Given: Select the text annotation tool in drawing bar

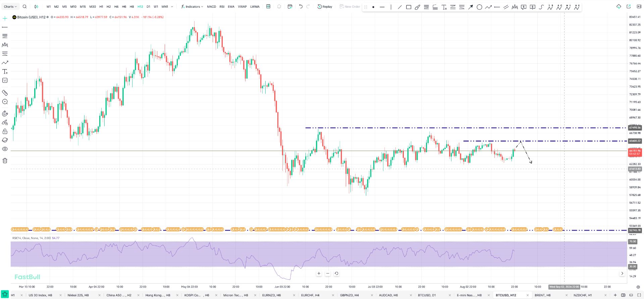Looking at the screenshot, I should 444,7.
